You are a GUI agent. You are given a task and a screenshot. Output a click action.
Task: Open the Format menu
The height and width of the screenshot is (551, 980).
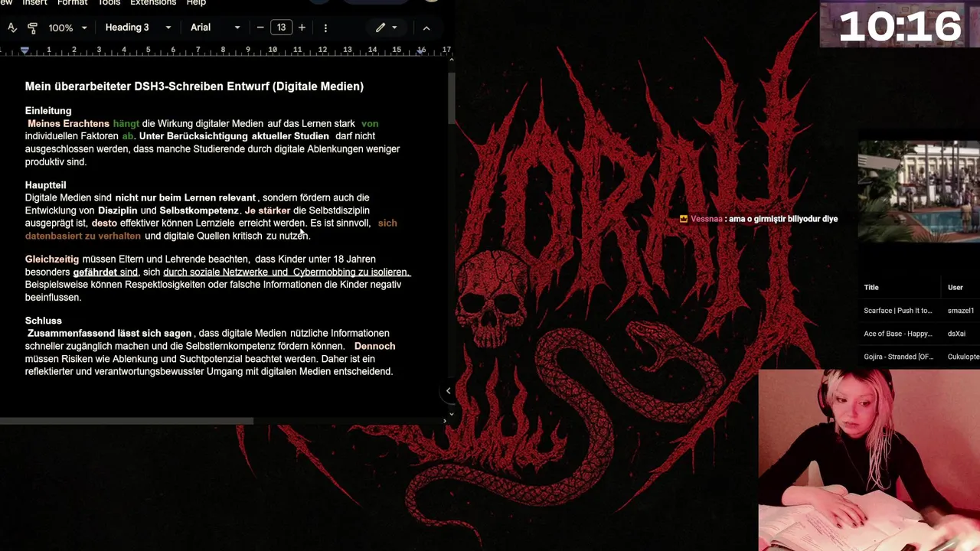(x=73, y=3)
